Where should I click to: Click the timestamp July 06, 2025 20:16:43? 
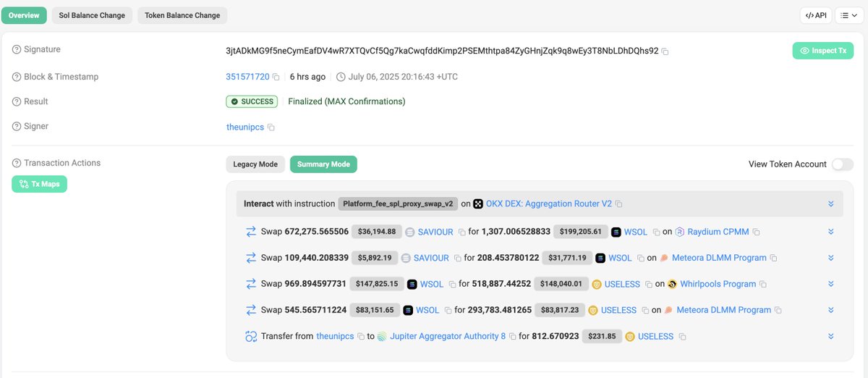404,77
